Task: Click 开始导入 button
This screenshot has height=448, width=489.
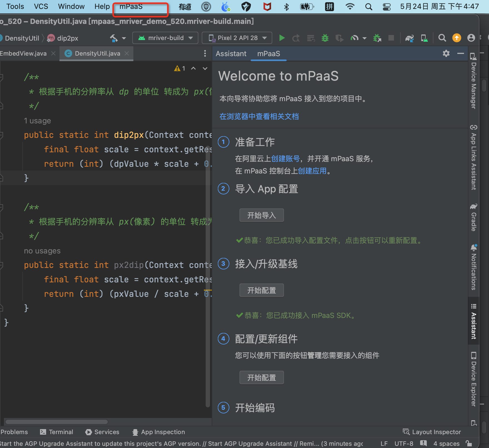Action: [261, 215]
